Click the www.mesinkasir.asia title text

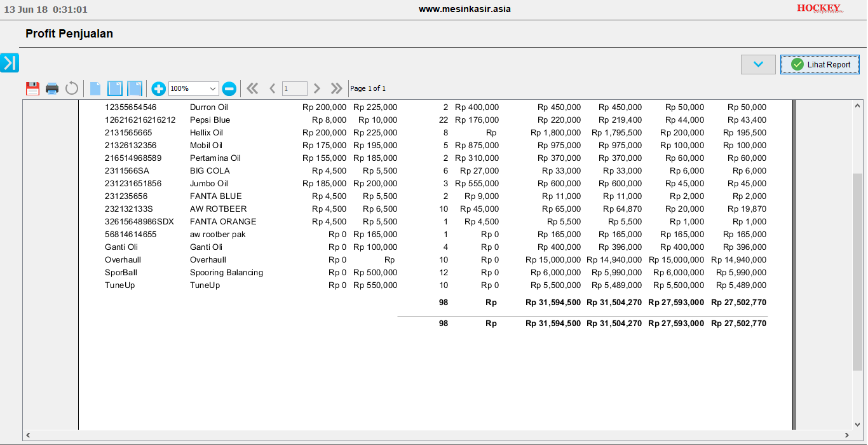point(465,9)
